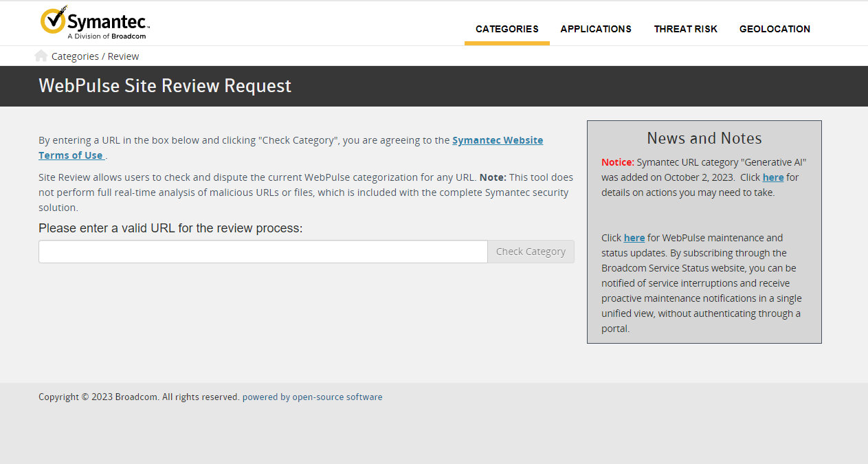Viewport: 868px width, 464px height.
Task: Click inside the URL entry field
Action: (263, 251)
